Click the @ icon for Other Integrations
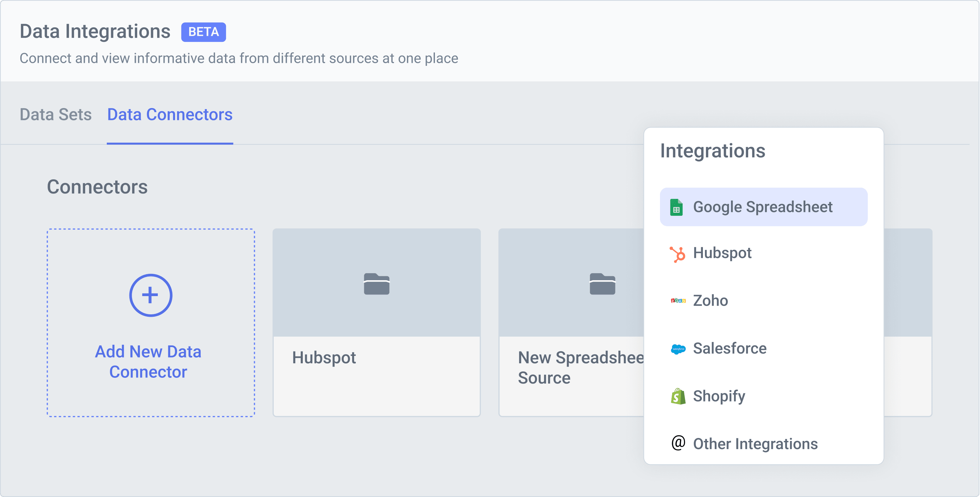This screenshot has height=497, width=980. coord(678,443)
